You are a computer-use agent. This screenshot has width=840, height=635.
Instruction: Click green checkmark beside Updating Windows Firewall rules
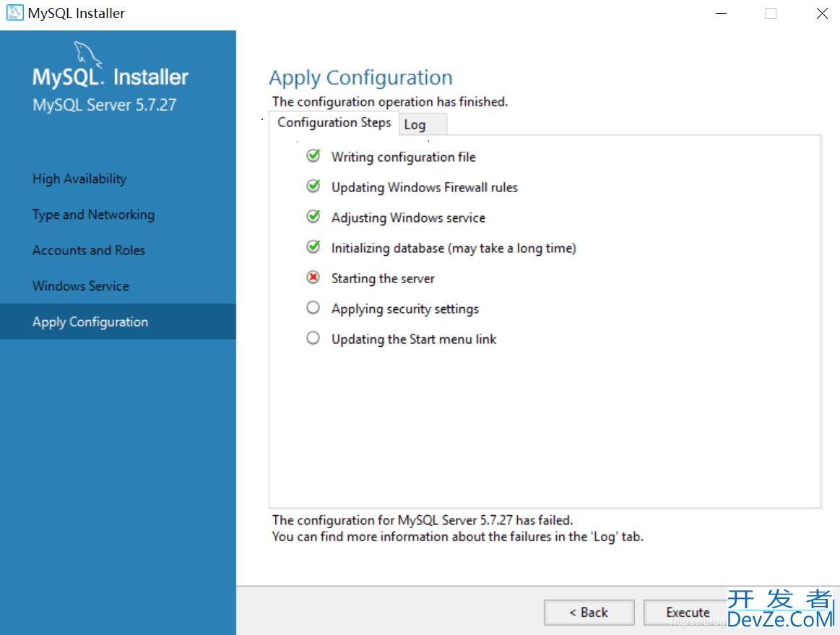(x=313, y=186)
